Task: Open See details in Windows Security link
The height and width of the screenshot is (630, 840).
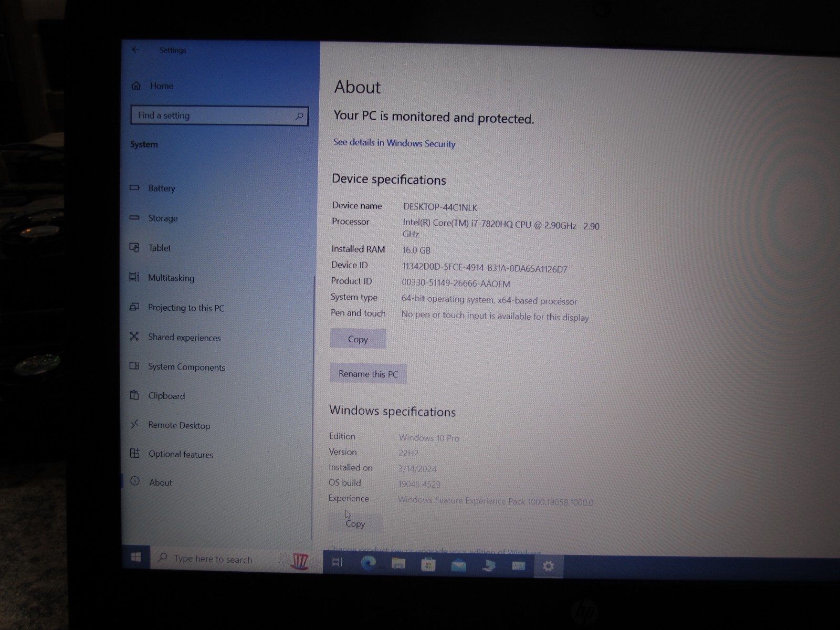Action: pos(394,143)
